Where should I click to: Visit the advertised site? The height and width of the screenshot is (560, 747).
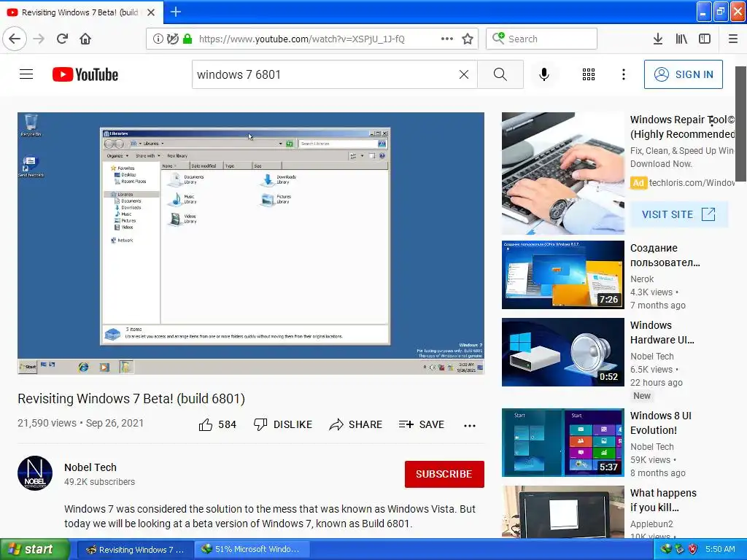(678, 214)
